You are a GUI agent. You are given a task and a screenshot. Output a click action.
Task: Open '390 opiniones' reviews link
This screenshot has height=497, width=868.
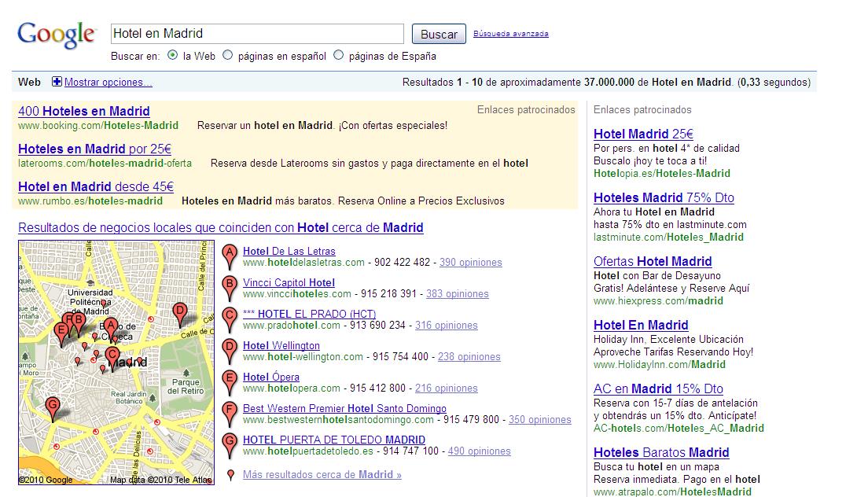coord(470,263)
